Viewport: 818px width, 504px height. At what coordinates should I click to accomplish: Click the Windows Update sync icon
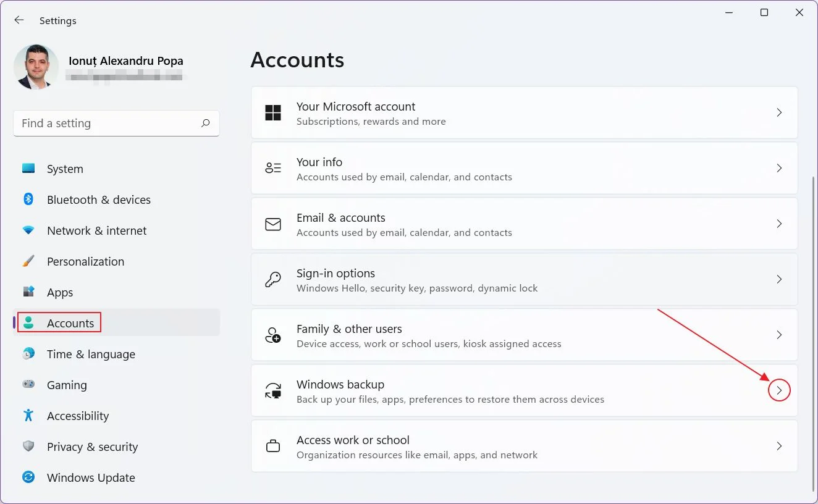[x=28, y=477]
